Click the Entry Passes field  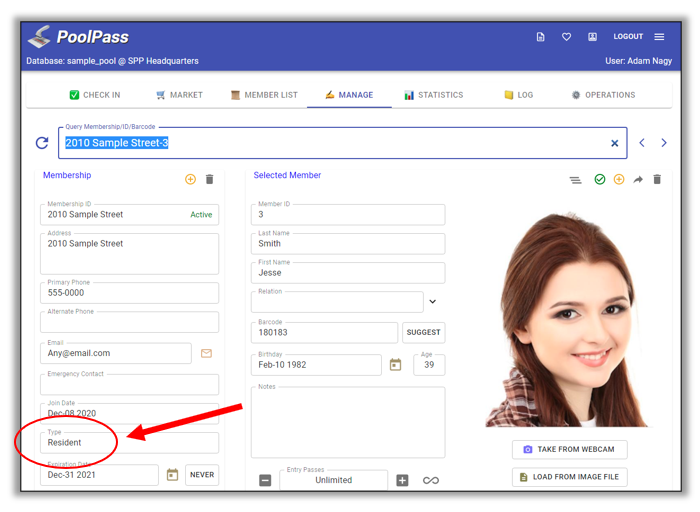[333, 480]
